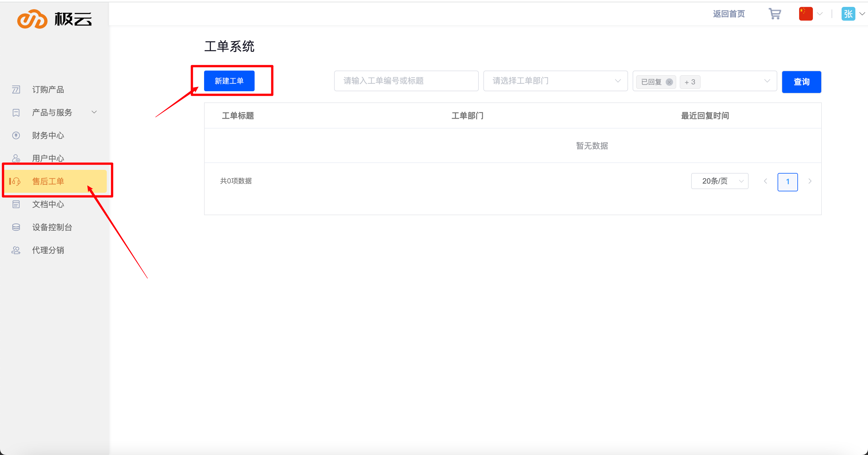
Task: Select 文档中心 in the sidebar
Action: 48,204
